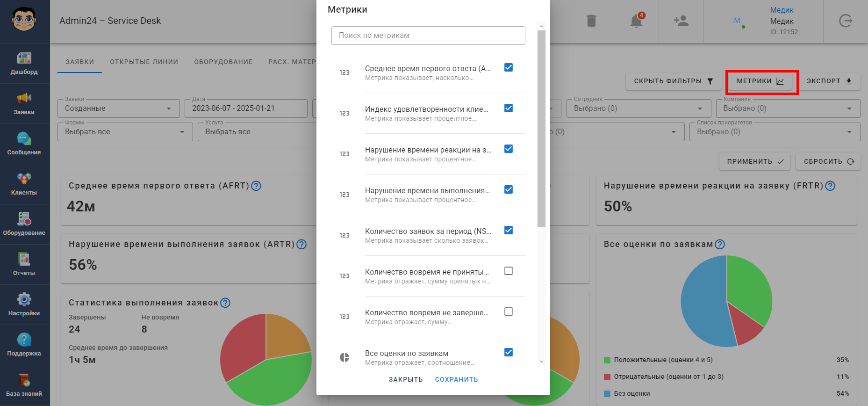The height and width of the screenshot is (406, 868).
Task: Switch to the ОБОРУДОВАНИЕ tab
Action: [x=223, y=62]
